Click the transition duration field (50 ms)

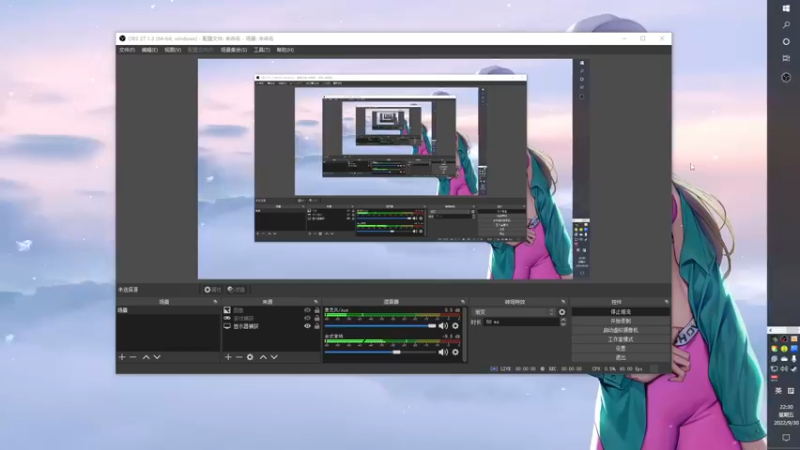[x=521, y=322]
